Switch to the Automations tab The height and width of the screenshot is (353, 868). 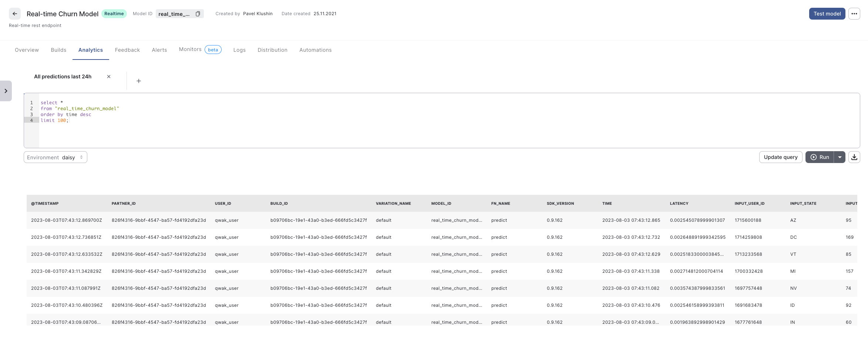315,50
